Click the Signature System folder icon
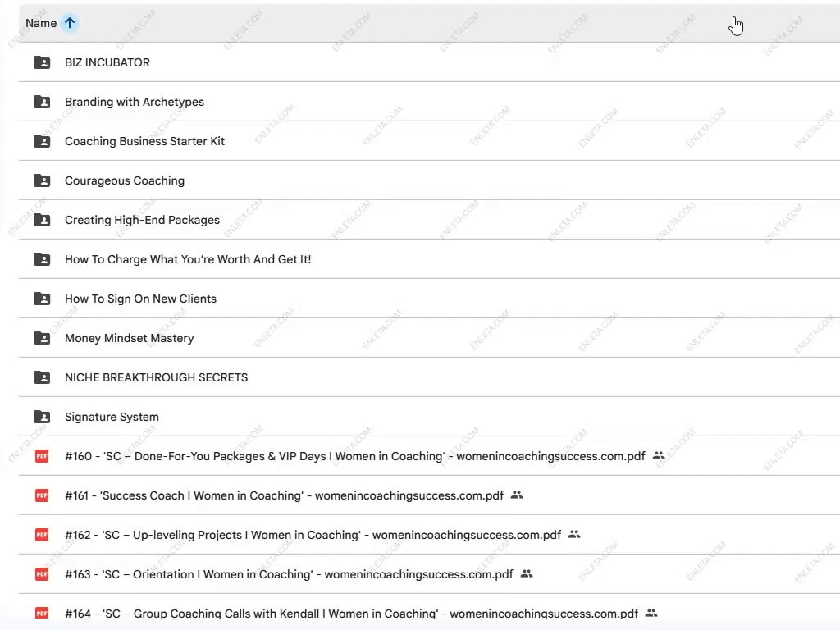The width and height of the screenshot is (840, 630). (42, 417)
